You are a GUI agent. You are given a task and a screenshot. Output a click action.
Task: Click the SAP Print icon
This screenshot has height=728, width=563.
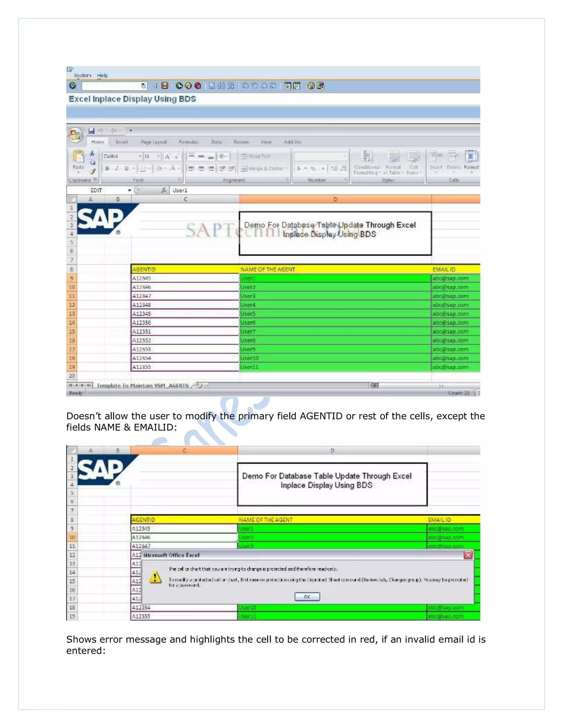pos(212,86)
